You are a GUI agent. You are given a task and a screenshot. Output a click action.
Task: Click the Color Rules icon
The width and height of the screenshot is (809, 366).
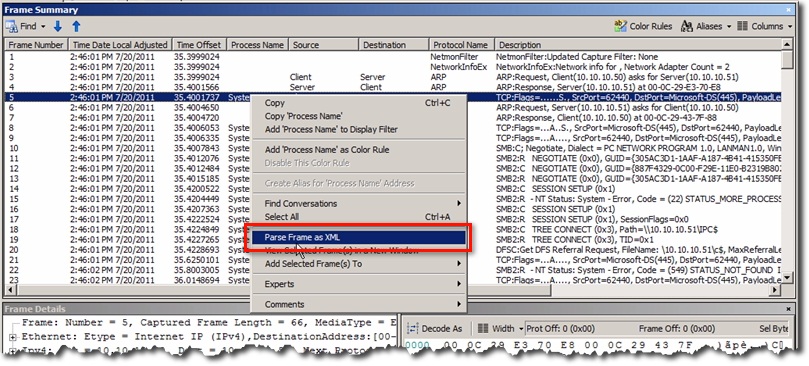click(621, 26)
